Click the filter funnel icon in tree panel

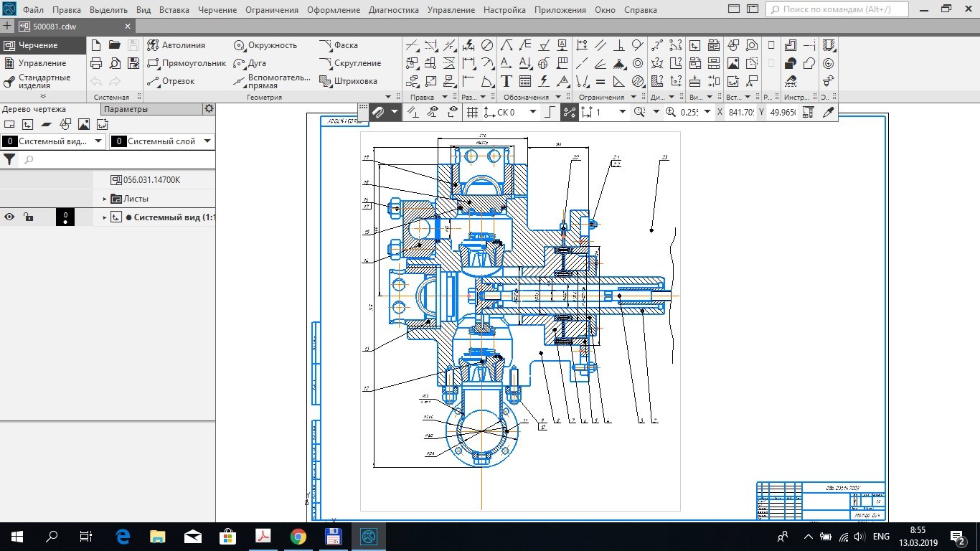pyautogui.click(x=10, y=159)
